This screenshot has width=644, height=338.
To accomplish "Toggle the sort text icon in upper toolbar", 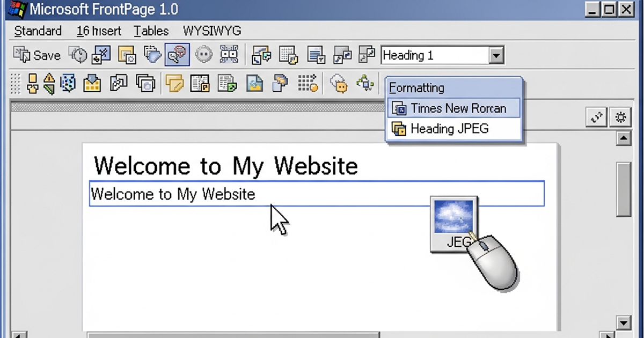I will click(316, 54).
